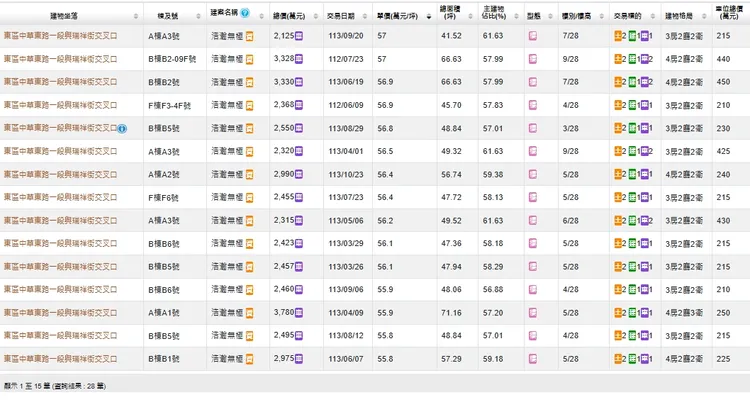The image size is (750, 400).
Task: Click orange project icon in the 113/07/23 row
Action: [250, 198]
